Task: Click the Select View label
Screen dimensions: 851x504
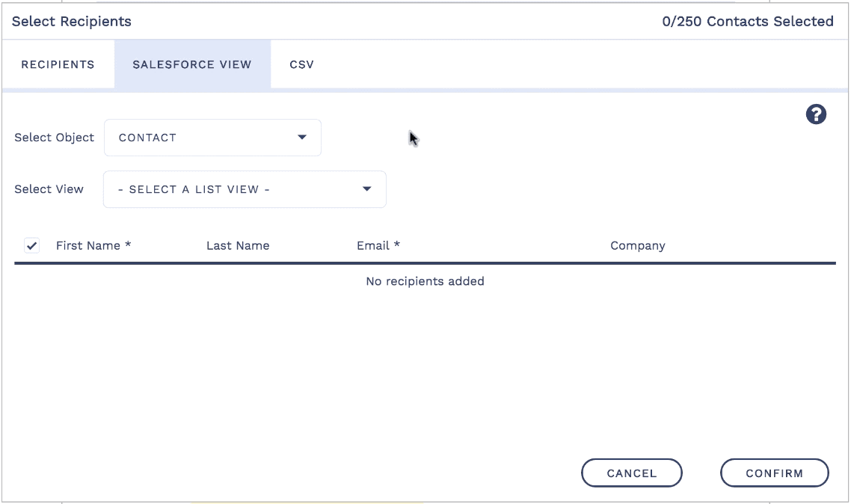Action: pos(49,189)
